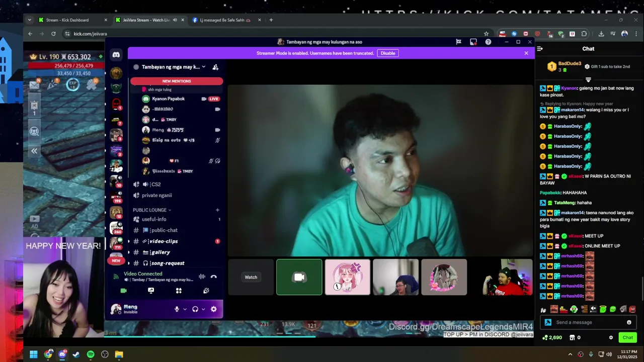The image size is (644, 362).
Task: Create a channel in Public Lounge
Action: 217,210
